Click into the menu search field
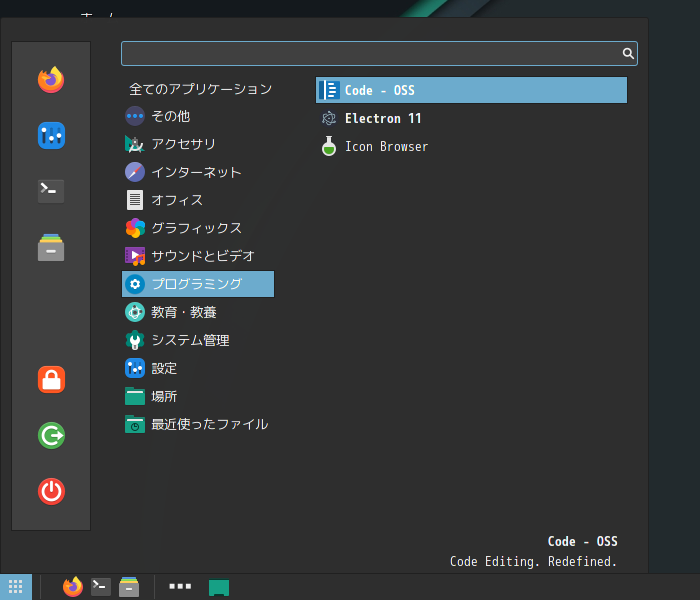The height and width of the screenshot is (600, 700). pyautogui.click(x=379, y=54)
